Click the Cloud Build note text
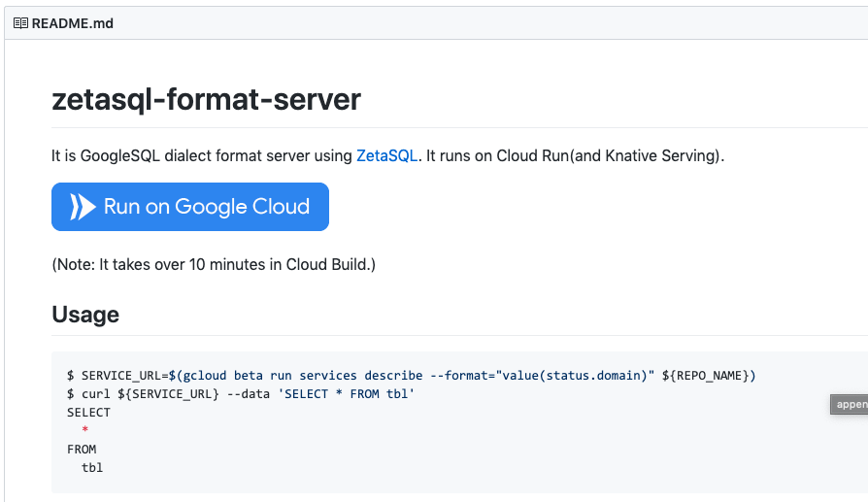 click(214, 264)
